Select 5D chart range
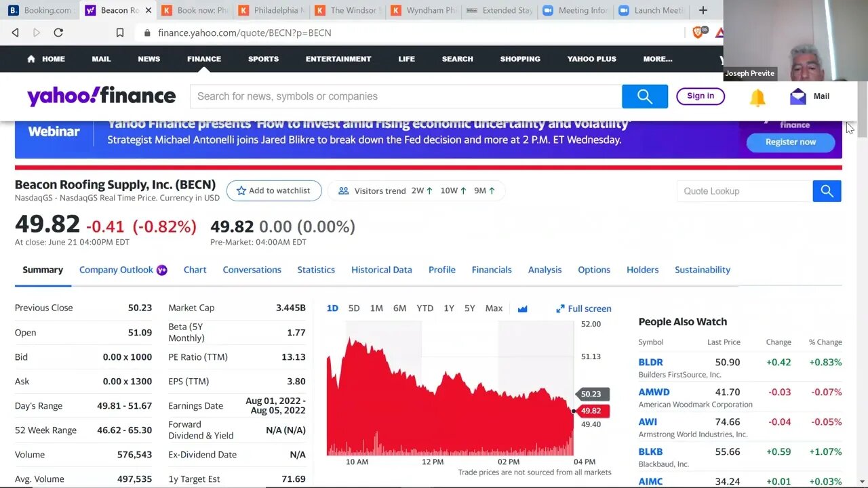This screenshot has width=868, height=488. coord(354,308)
